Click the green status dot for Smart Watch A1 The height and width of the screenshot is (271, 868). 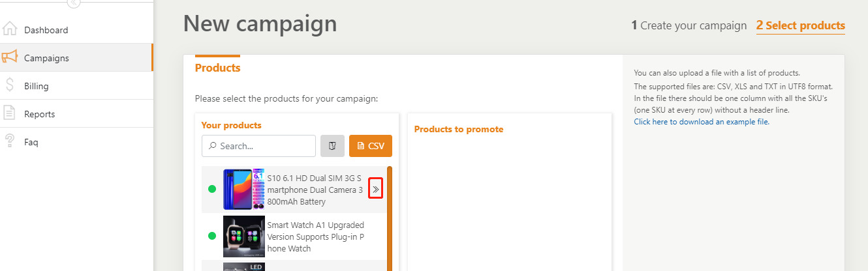(212, 236)
